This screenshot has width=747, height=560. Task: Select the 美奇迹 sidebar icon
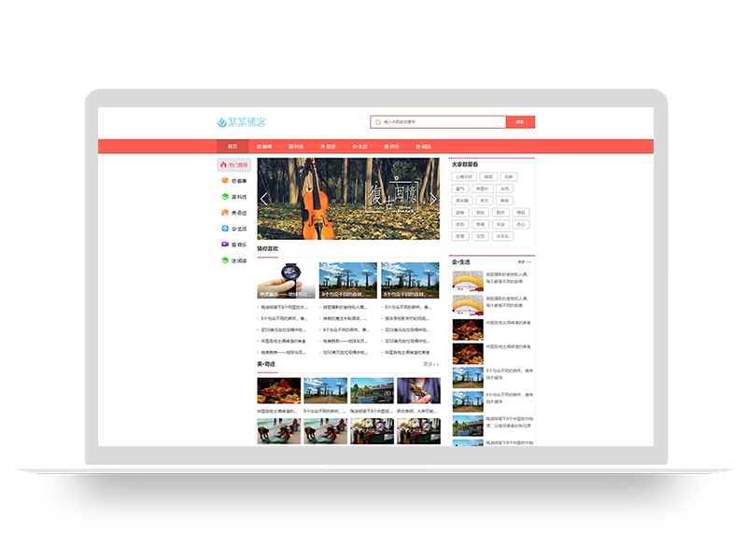tap(224, 212)
